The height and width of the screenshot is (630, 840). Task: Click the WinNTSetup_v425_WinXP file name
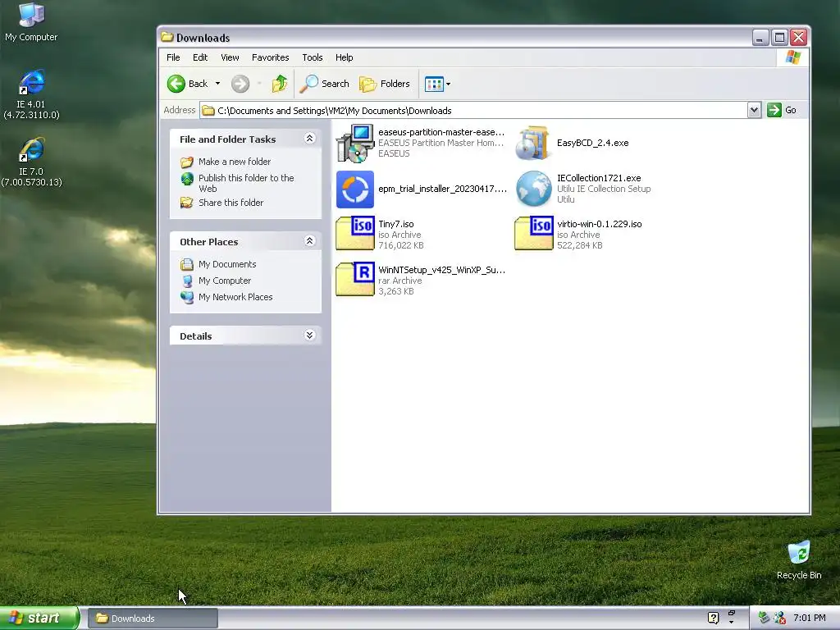point(441,270)
